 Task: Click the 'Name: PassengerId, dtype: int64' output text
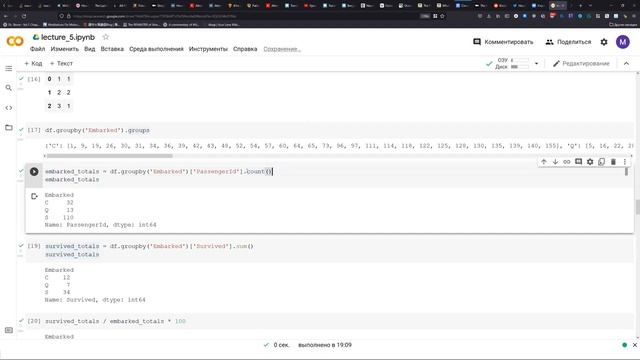[x=100, y=225]
